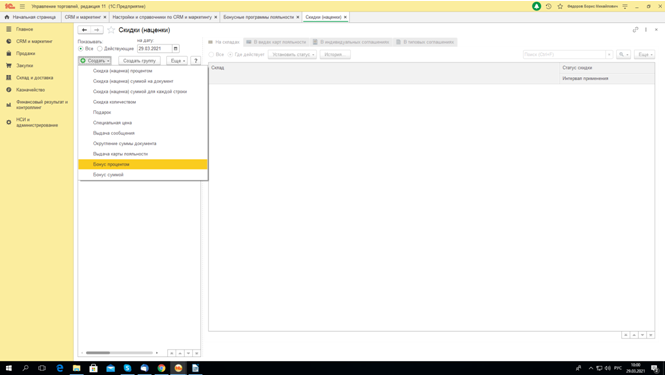Click the Поиск (Ctrl+F) search field
This screenshot has width=666, height=375.
(x=564, y=54)
